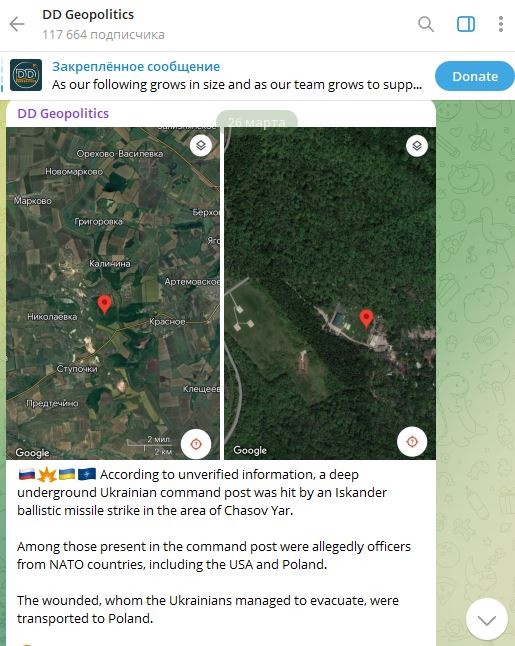The width and height of the screenshot is (515, 646).
Task: Click red pin on right satellite image
Action: coord(366,319)
